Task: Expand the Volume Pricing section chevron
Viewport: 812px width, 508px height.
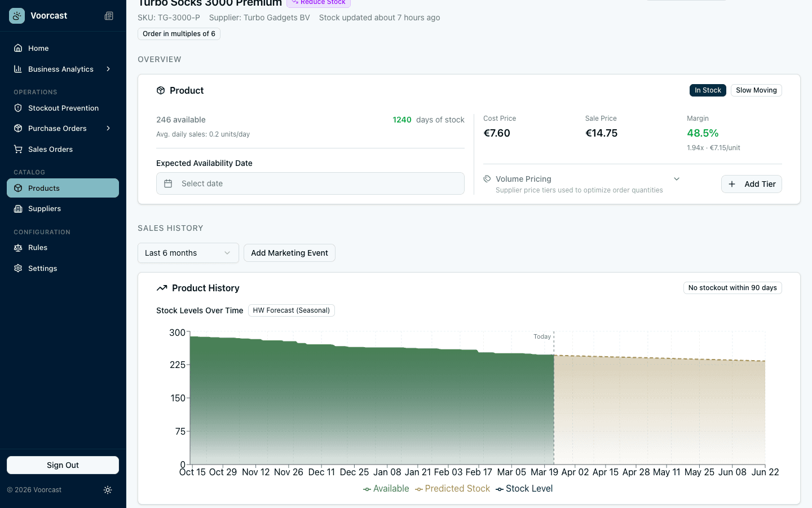Action: 677,179
